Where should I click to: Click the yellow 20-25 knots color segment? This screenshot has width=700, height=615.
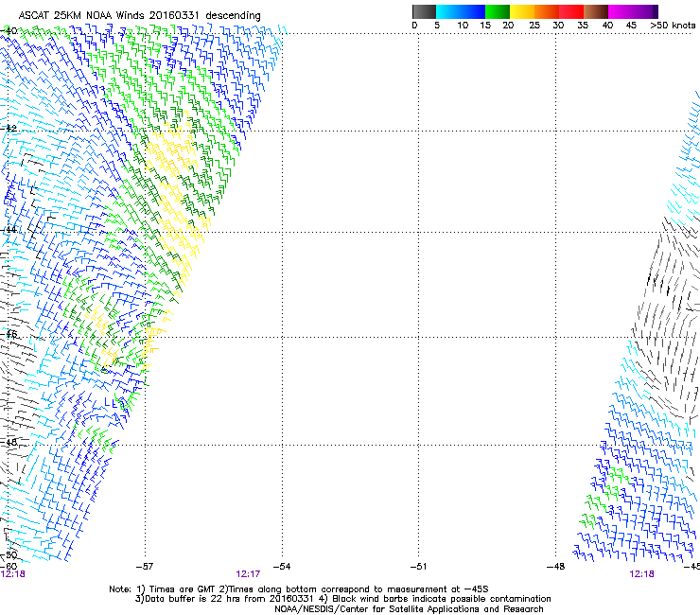click(522, 11)
